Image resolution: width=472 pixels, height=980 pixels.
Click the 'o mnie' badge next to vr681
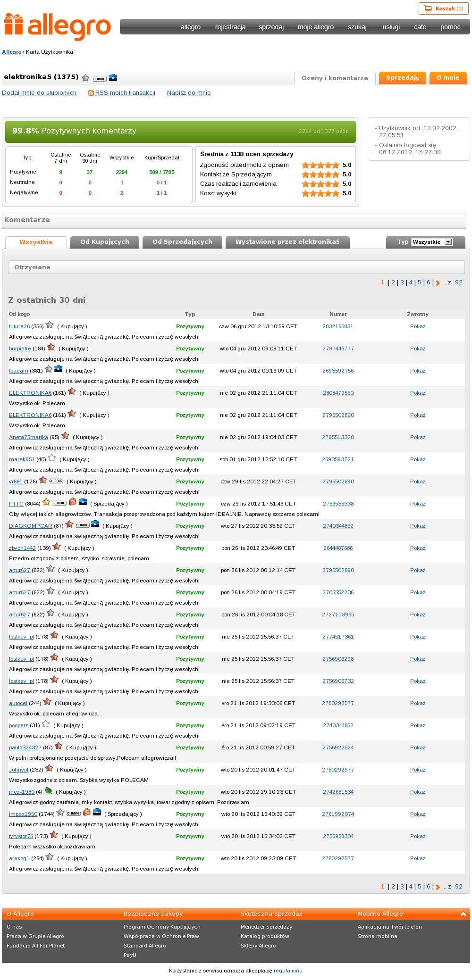56,481
